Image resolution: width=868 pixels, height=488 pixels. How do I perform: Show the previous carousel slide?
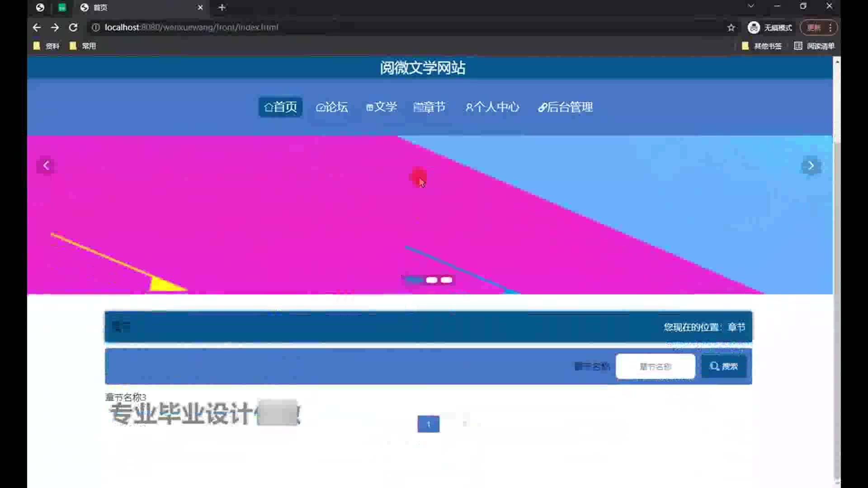pyautogui.click(x=46, y=166)
